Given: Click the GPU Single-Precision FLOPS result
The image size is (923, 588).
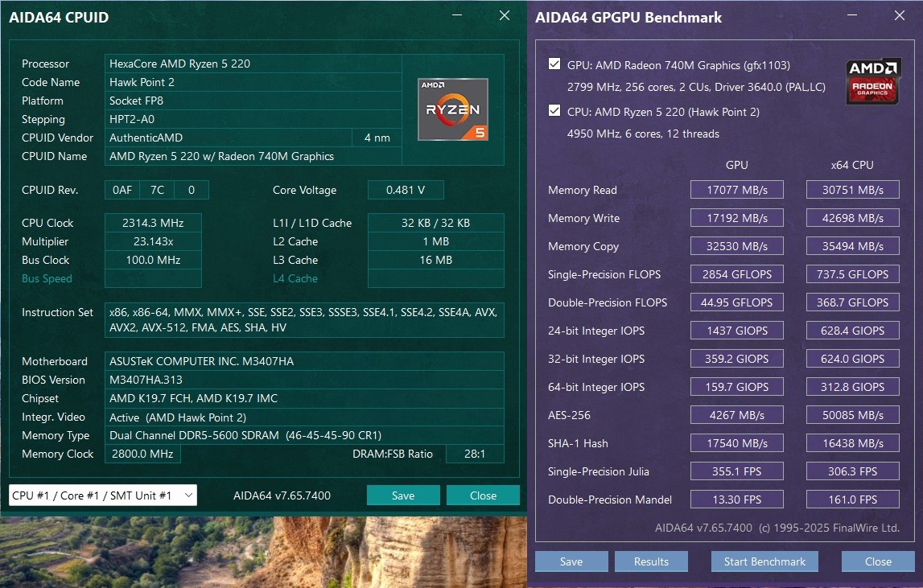Looking at the screenshot, I should (x=736, y=274).
